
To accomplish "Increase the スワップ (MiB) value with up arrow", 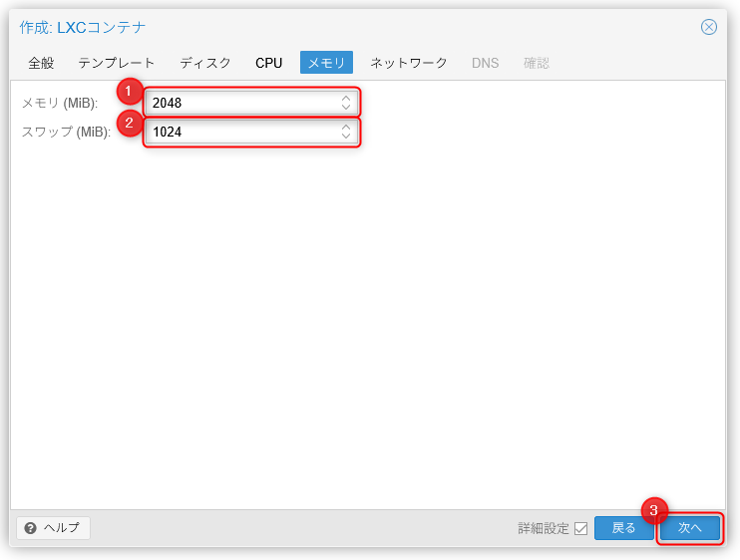I will [x=345, y=127].
